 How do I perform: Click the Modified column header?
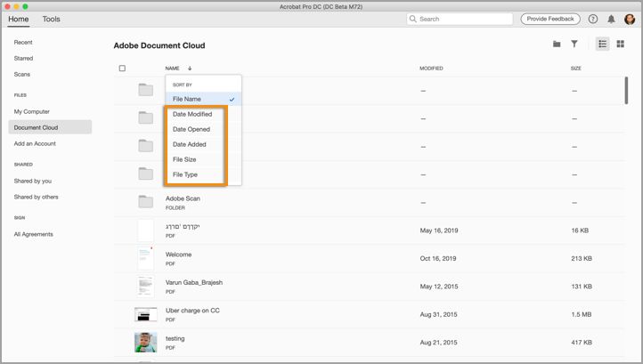pyautogui.click(x=431, y=69)
